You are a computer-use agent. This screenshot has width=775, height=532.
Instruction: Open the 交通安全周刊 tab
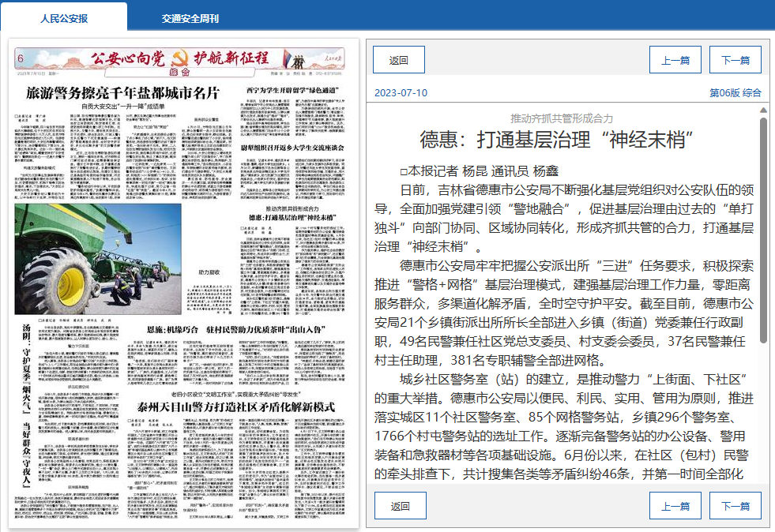(190, 18)
